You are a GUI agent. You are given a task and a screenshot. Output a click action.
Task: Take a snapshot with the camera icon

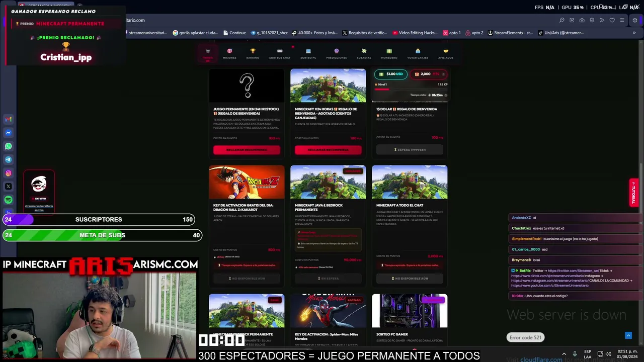click(582, 20)
